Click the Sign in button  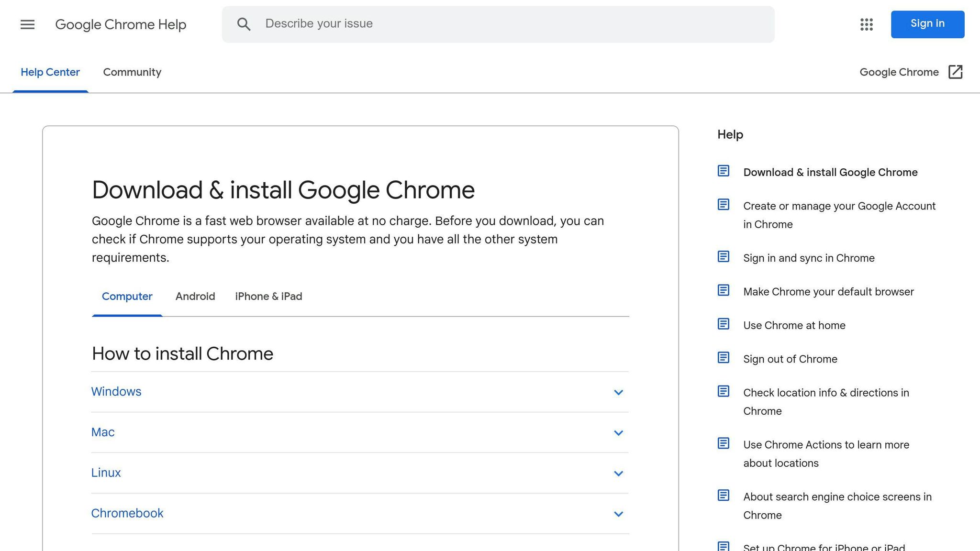(x=927, y=24)
